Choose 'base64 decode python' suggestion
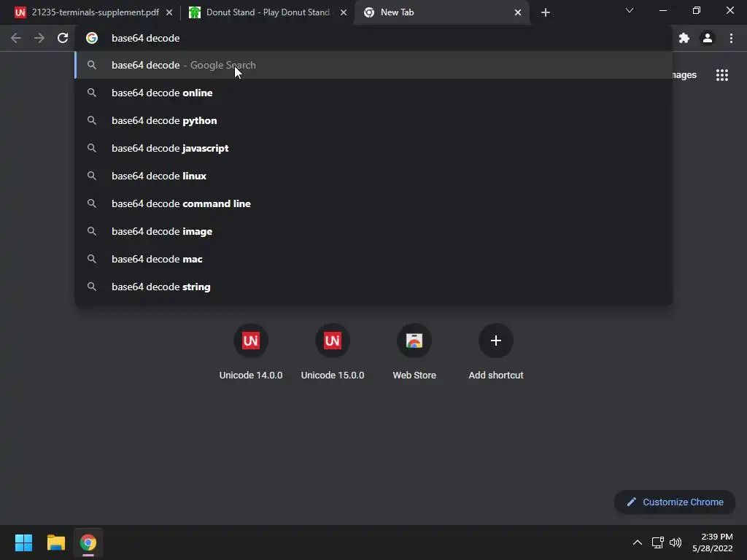The width and height of the screenshot is (747, 560). click(373, 120)
